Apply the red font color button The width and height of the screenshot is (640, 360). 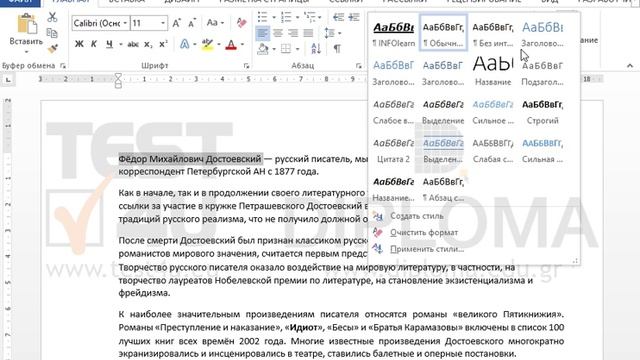tap(231, 44)
